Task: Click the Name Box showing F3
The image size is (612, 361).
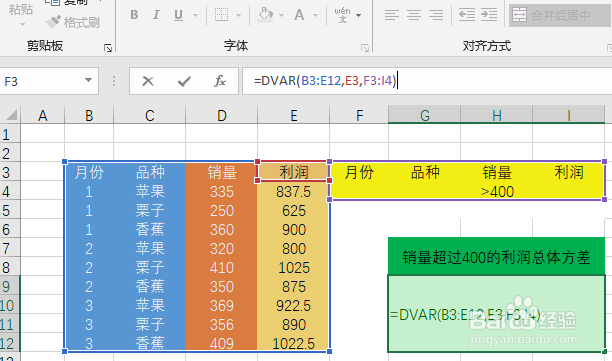Action: [x=42, y=81]
